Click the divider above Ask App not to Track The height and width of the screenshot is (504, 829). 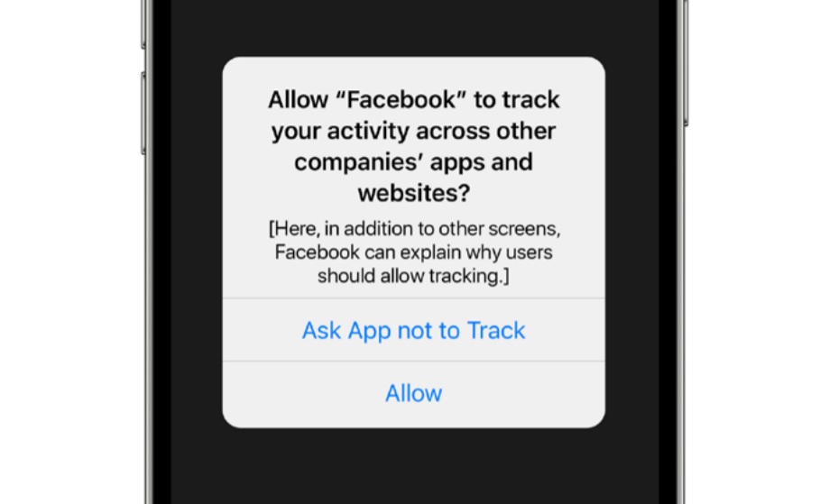[x=413, y=298]
